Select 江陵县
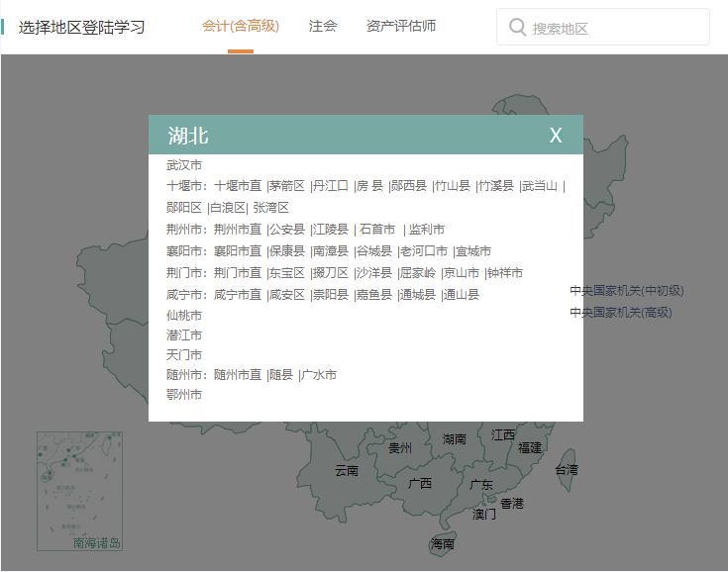The image size is (728, 572). pyautogui.click(x=331, y=230)
